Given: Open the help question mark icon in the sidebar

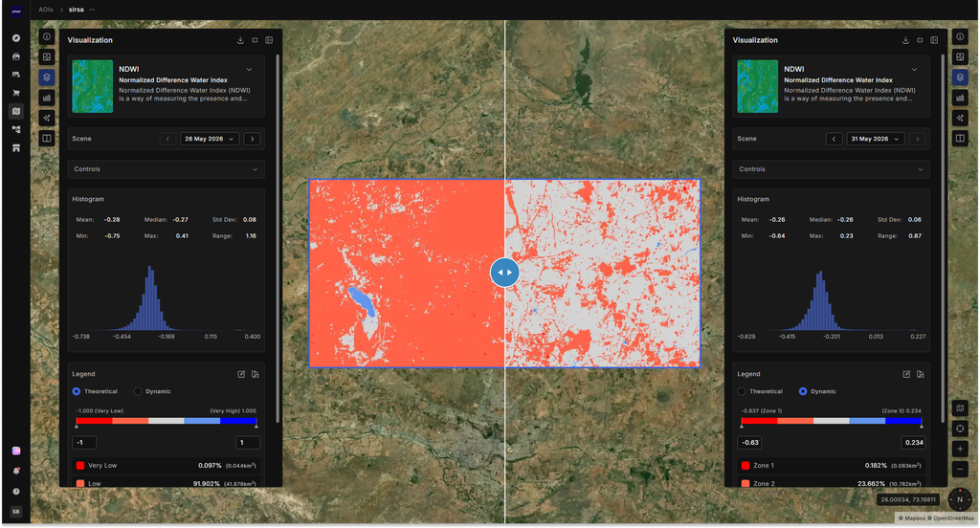Looking at the screenshot, I should (16, 491).
